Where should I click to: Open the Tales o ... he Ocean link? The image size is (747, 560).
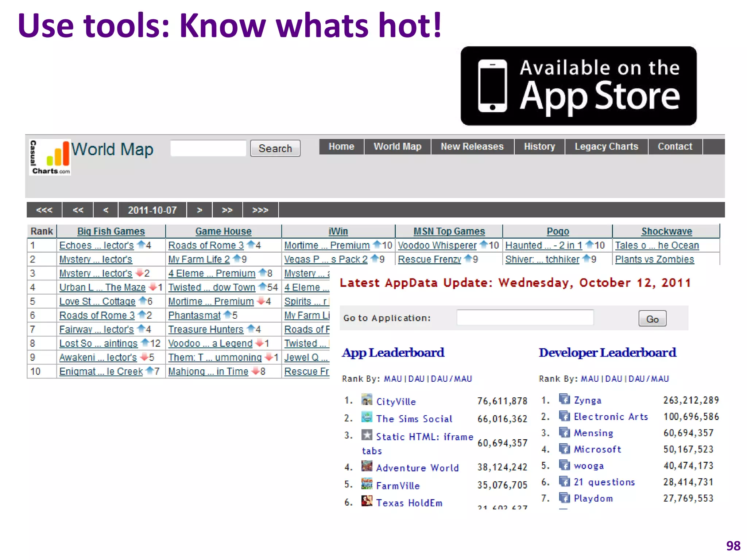point(657,245)
